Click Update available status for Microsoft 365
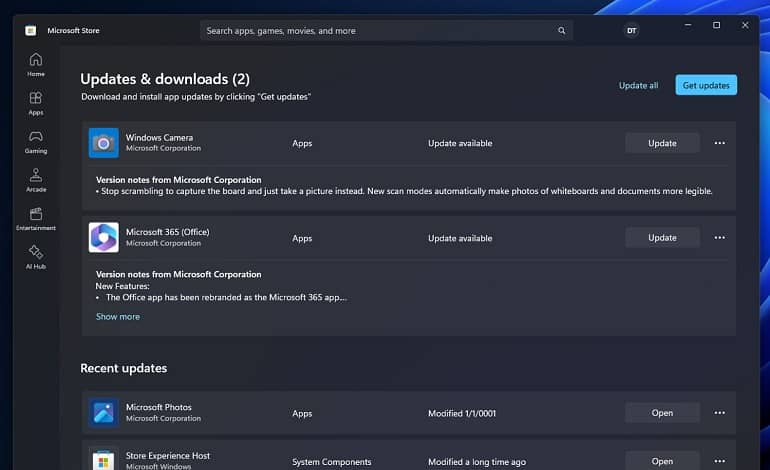770x470 pixels. pyautogui.click(x=460, y=238)
